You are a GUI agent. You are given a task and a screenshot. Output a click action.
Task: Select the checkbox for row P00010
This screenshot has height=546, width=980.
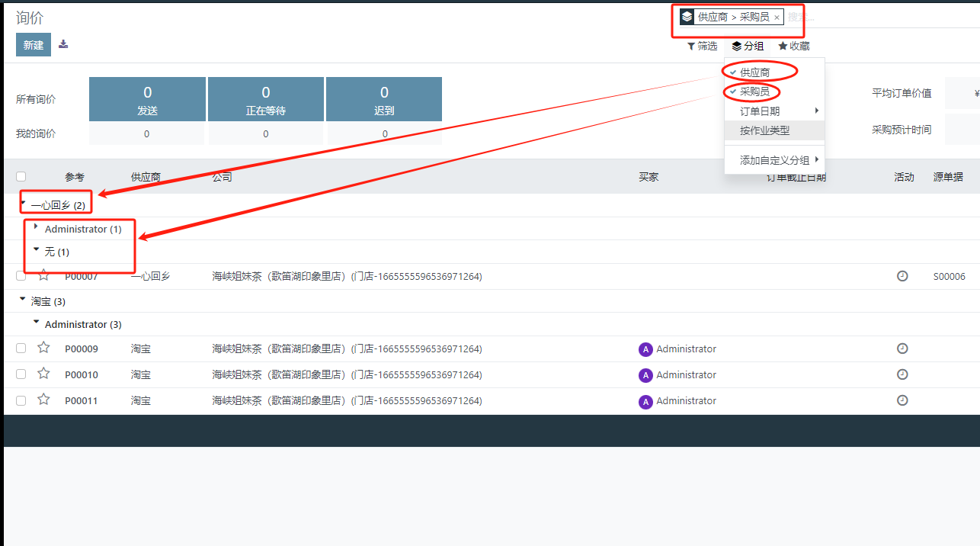(21, 374)
